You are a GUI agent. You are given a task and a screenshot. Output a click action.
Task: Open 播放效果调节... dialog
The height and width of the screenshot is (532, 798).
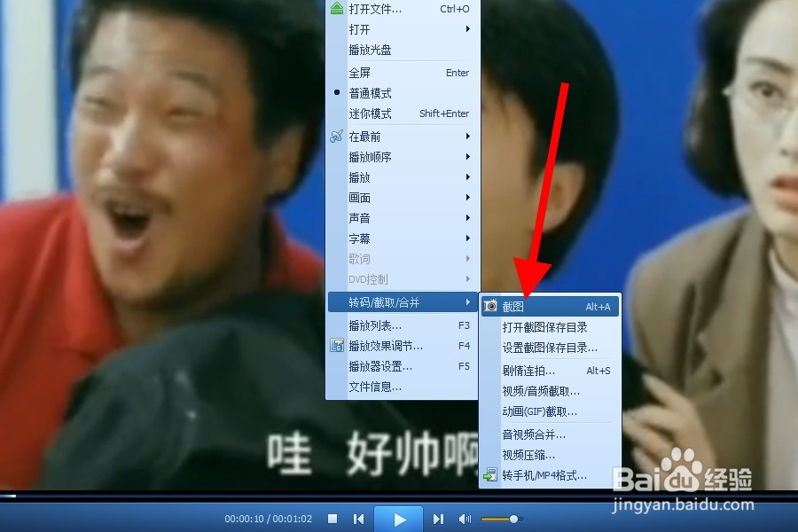402,346
